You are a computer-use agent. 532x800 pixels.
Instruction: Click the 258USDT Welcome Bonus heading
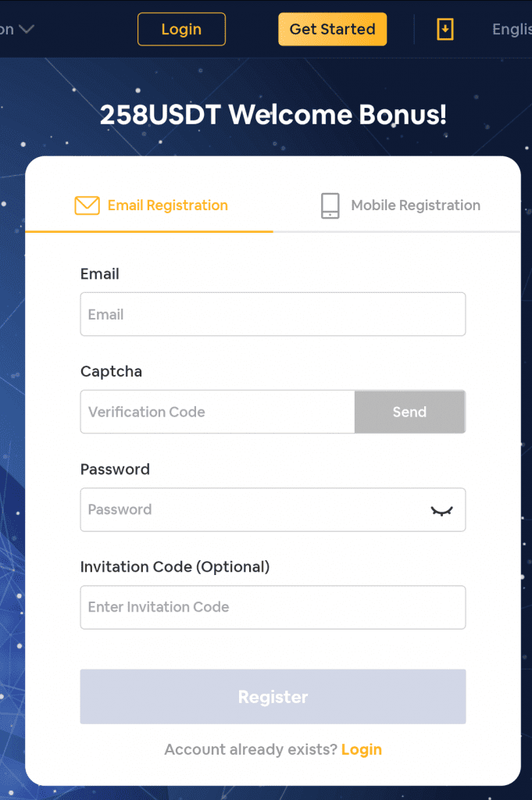pos(273,115)
